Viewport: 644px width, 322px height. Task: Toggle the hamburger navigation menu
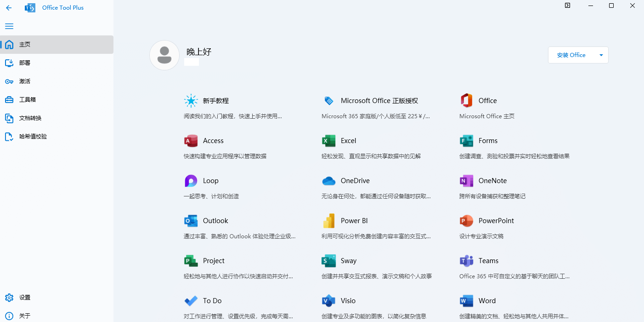point(9,26)
